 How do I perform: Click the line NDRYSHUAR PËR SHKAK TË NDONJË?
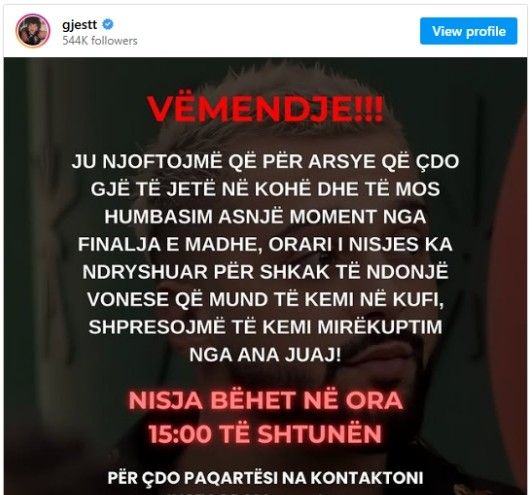(265, 272)
